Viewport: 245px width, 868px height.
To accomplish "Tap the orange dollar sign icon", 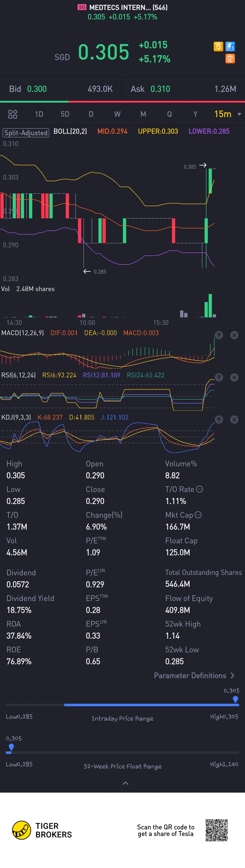I will [x=218, y=47].
